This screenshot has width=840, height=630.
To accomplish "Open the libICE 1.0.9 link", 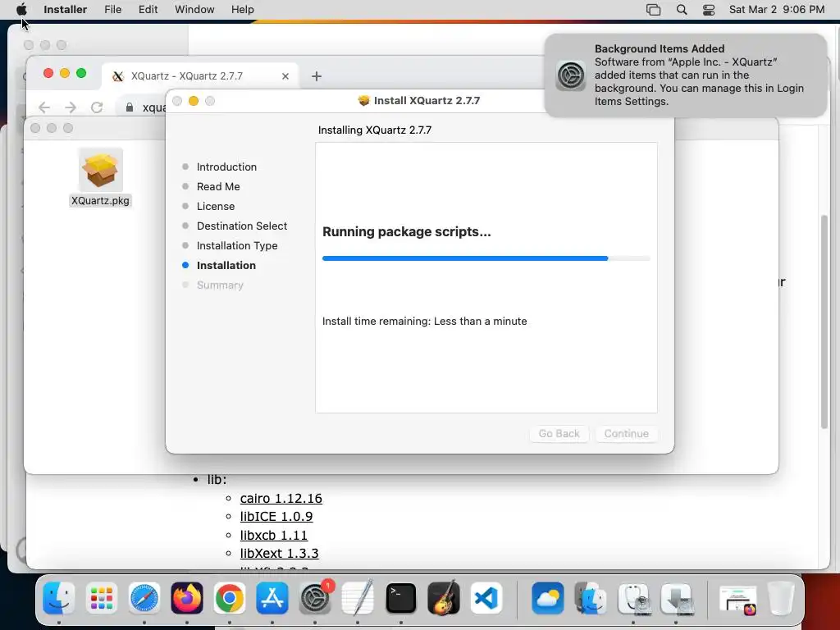I will click(276, 517).
